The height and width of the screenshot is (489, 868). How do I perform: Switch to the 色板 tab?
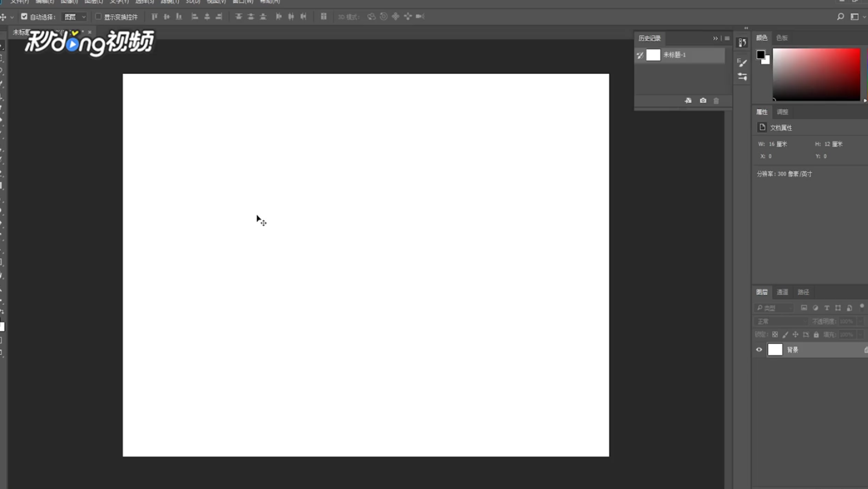782,38
